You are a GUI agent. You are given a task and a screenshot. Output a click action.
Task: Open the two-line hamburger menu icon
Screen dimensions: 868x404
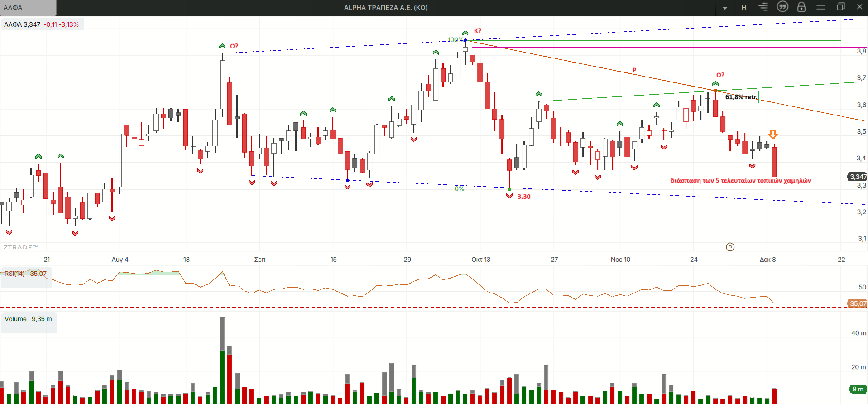820,7
